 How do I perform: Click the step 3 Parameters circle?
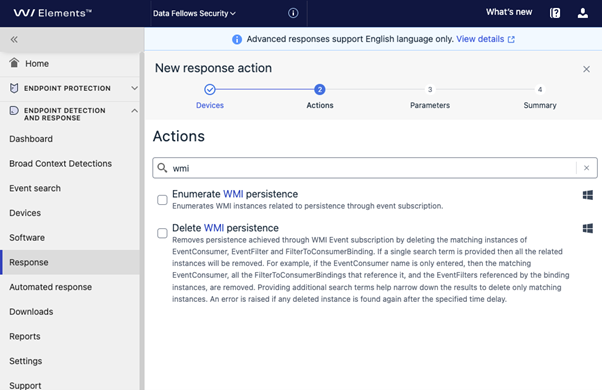click(430, 89)
